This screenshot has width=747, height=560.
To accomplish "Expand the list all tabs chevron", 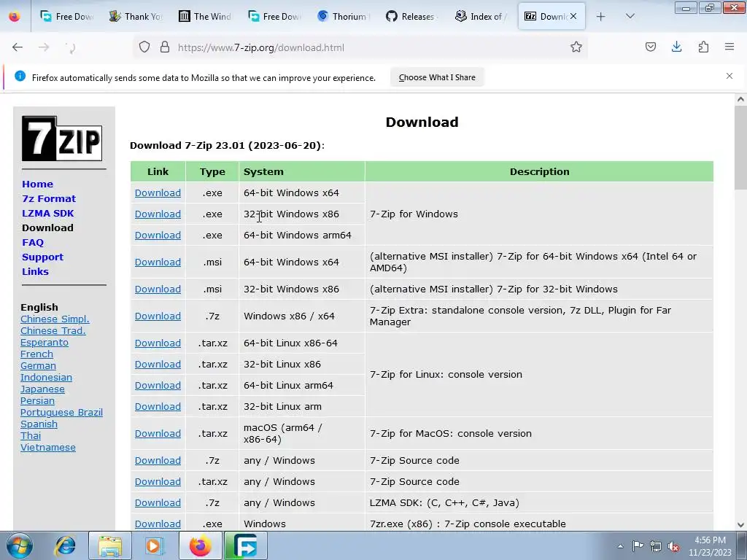I will (630, 17).
